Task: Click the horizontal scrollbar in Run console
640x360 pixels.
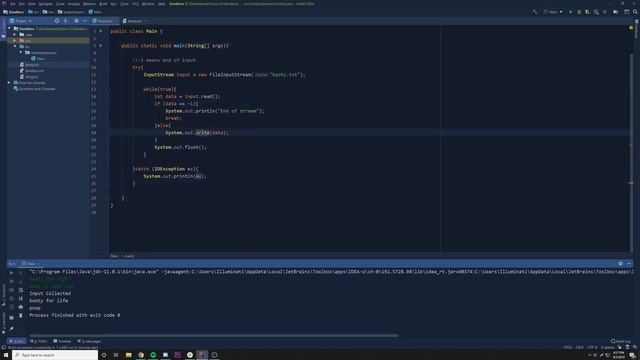Action: [214, 336]
